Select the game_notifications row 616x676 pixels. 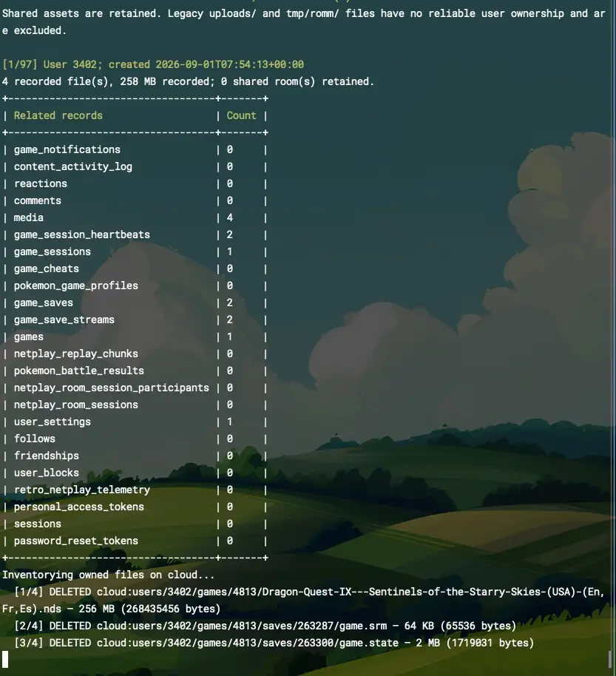[x=135, y=149]
